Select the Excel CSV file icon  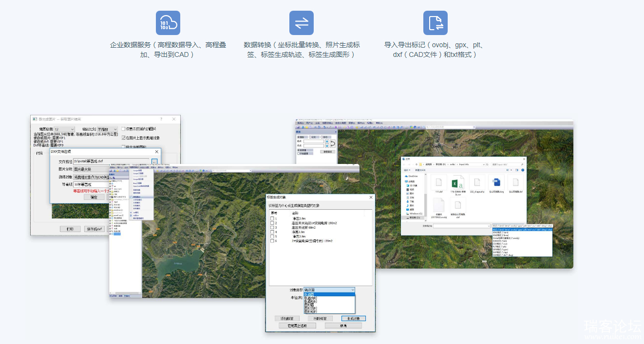(458, 183)
